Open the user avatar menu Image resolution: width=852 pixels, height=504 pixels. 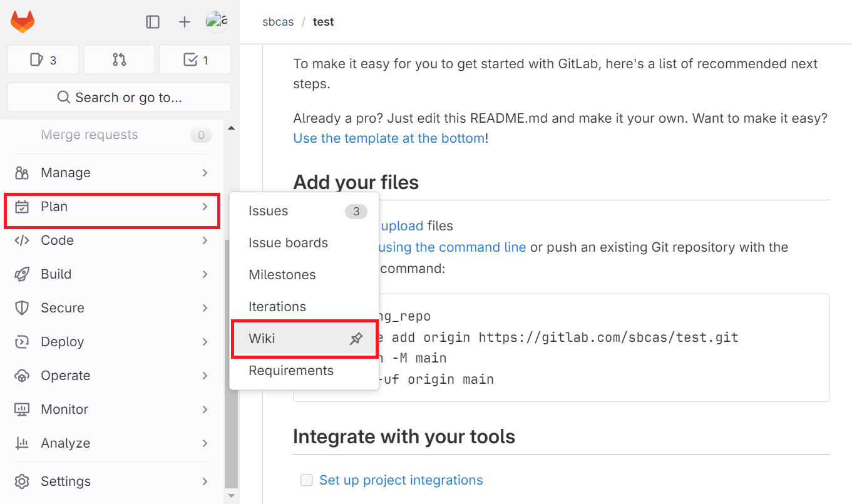coord(217,22)
